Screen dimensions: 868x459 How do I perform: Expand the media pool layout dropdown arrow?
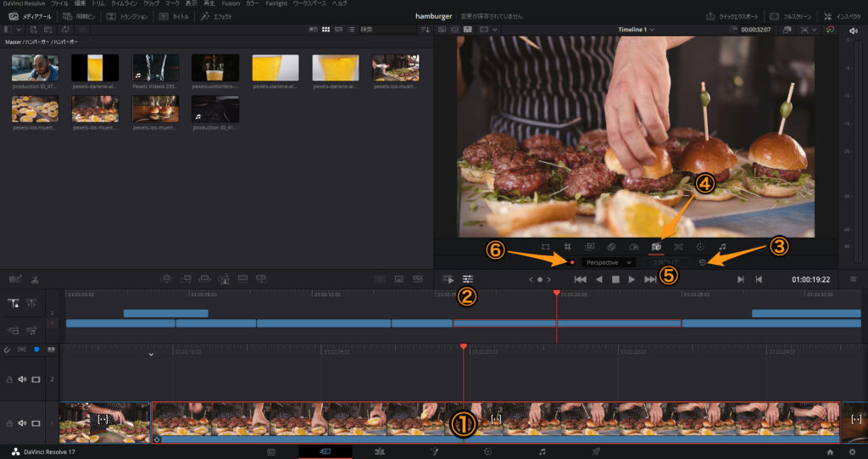19,30
